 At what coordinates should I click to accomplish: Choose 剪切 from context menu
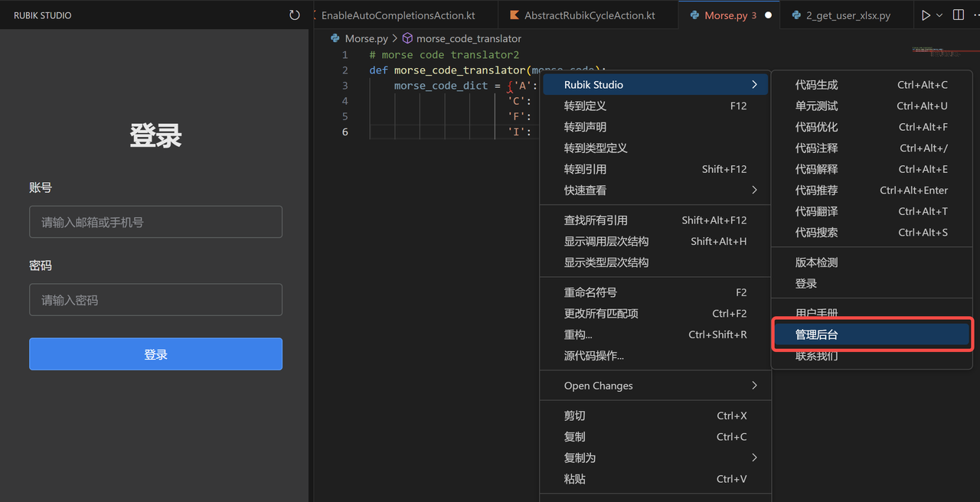click(x=656, y=416)
